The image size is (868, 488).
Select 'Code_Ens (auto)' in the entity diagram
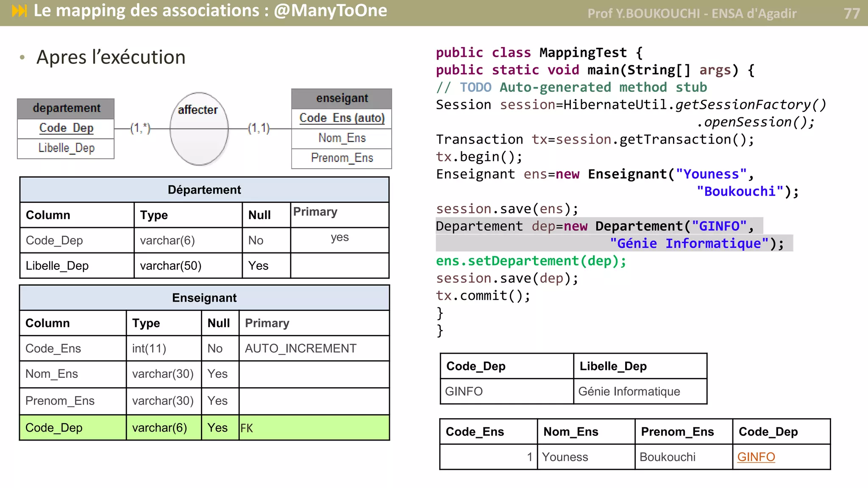[x=342, y=118]
